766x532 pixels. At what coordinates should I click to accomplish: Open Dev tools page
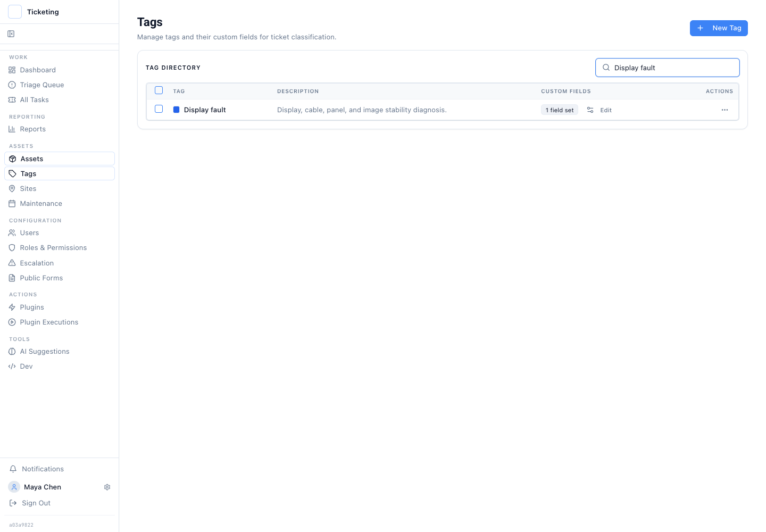click(x=60, y=367)
